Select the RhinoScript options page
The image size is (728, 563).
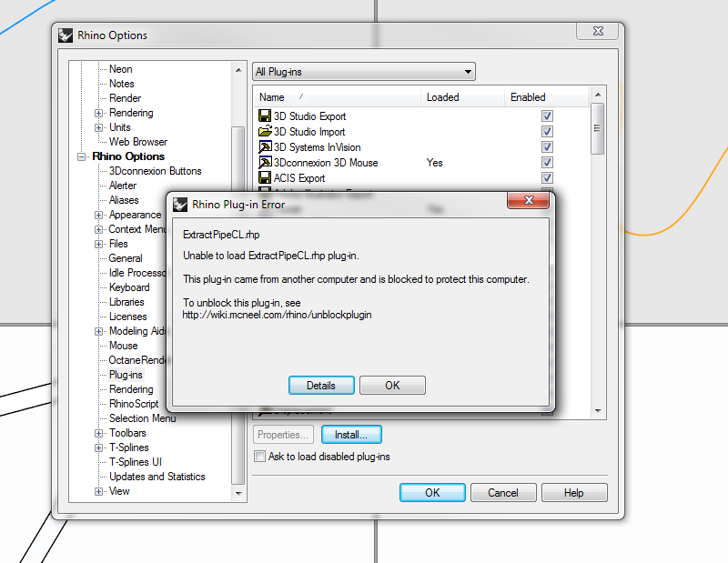click(133, 403)
